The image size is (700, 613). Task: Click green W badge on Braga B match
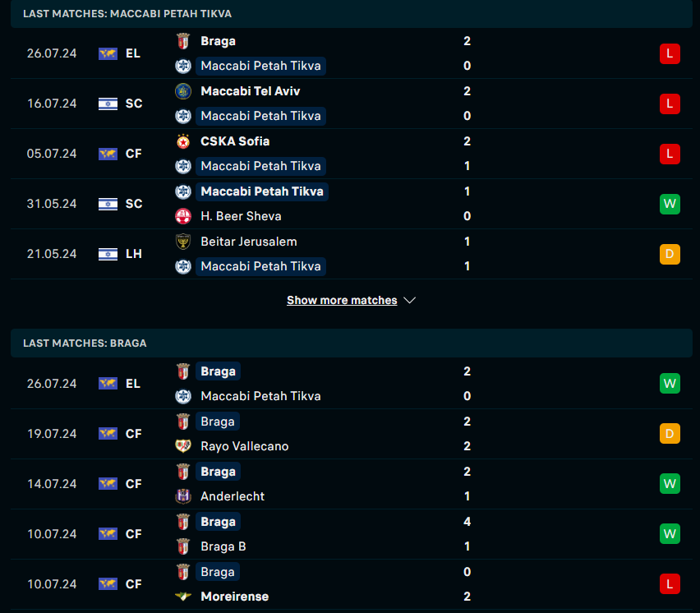[670, 534]
